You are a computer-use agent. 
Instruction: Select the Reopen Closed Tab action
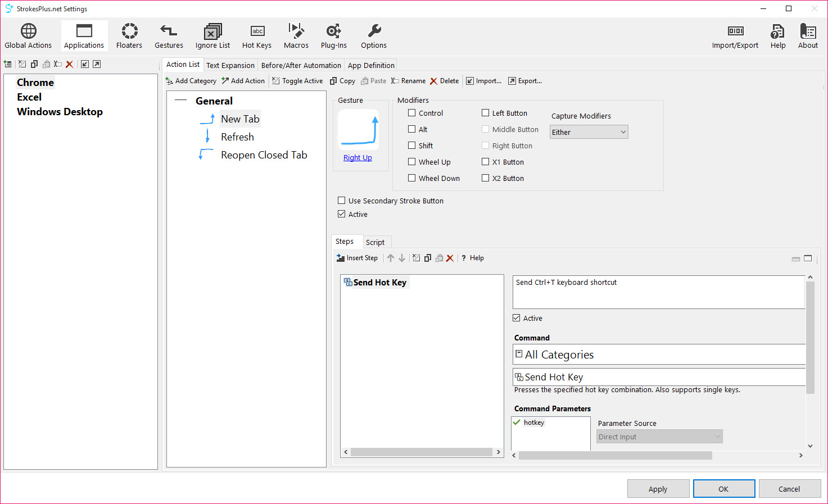264,155
